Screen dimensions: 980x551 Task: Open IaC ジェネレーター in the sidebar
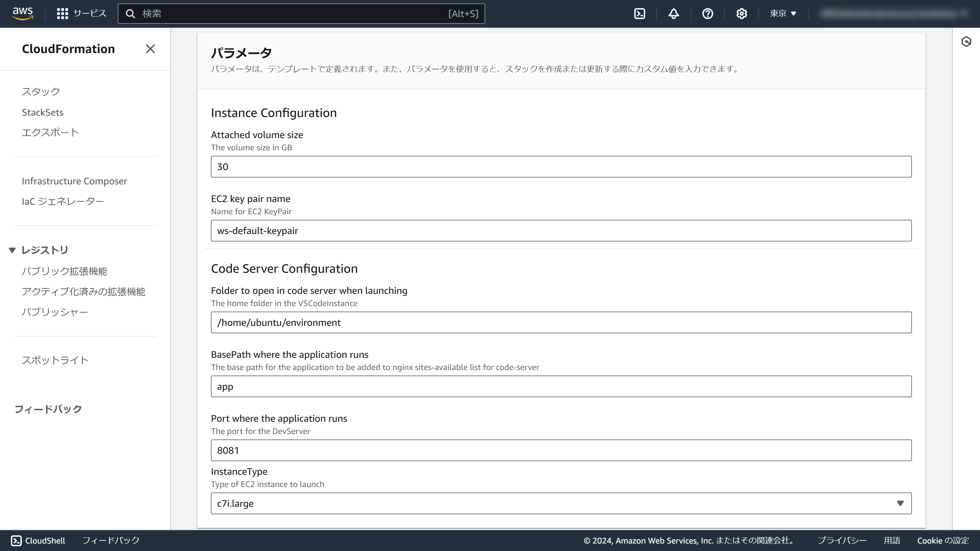63,201
